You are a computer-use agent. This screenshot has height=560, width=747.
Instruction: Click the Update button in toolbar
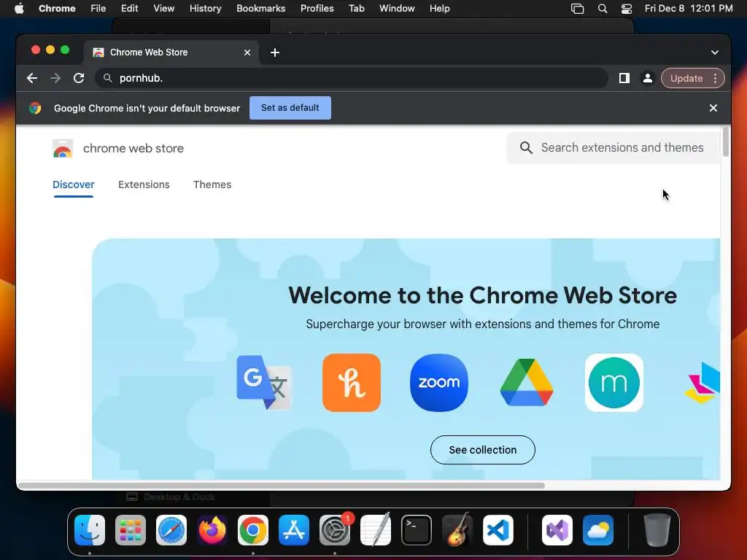coord(686,78)
